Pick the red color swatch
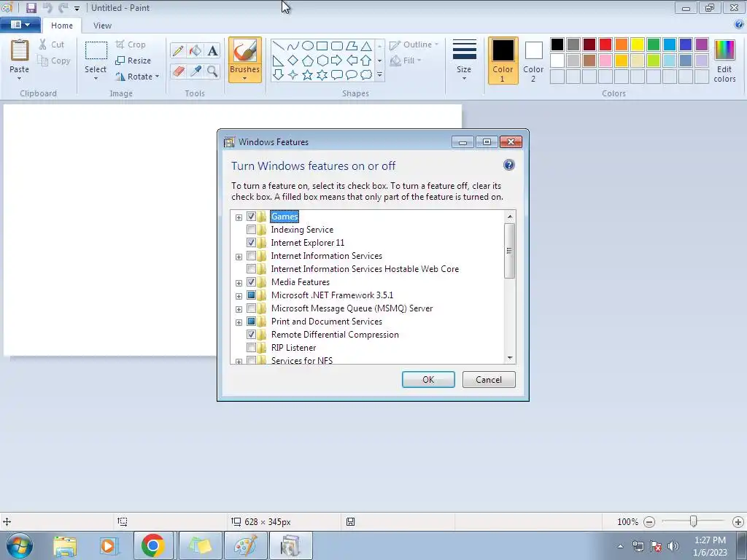Viewport: 747px width, 560px height. [x=605, y=44]
